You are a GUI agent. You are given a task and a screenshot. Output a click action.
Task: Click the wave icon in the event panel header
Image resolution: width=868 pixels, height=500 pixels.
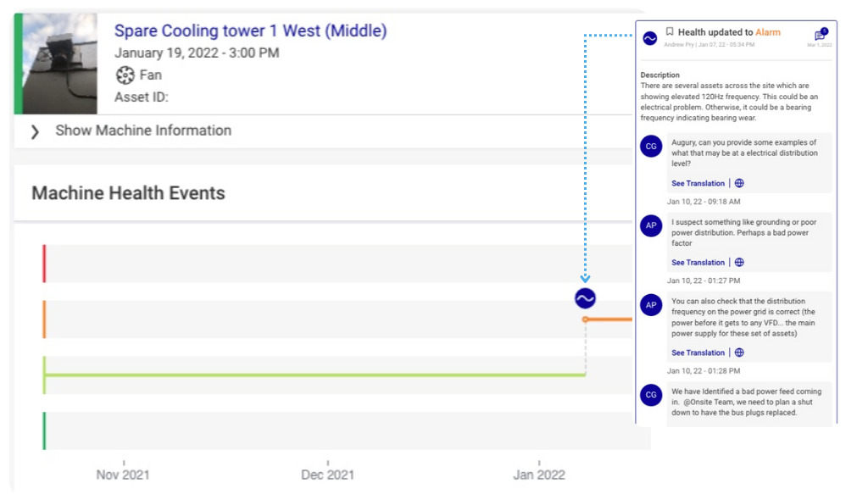[650, 38]
